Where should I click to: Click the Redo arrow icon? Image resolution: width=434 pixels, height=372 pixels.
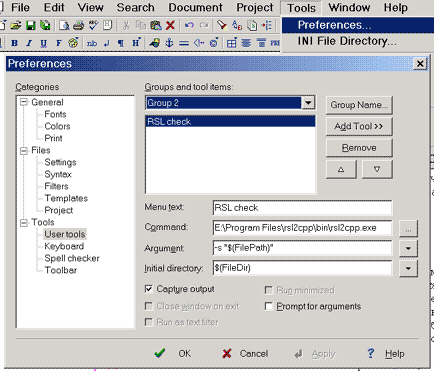(204, 25)
